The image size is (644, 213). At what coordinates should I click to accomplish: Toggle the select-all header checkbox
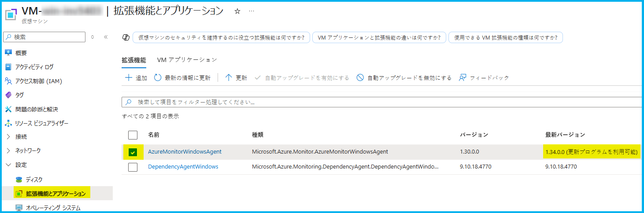[133, 135]
